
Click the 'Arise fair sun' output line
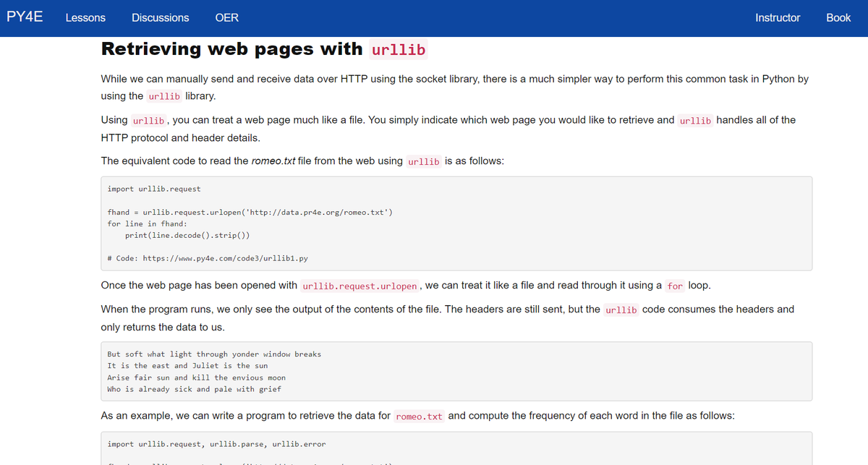pos(196,377)
